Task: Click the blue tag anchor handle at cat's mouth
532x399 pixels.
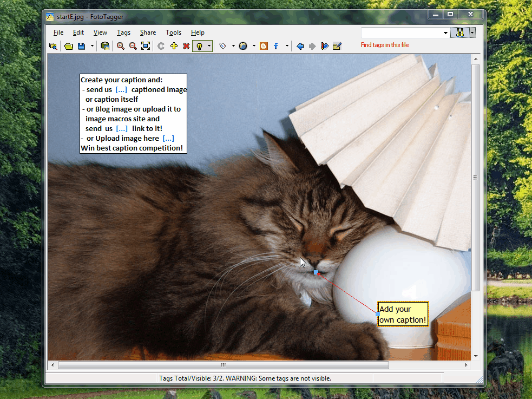Action: click(316, 272)
